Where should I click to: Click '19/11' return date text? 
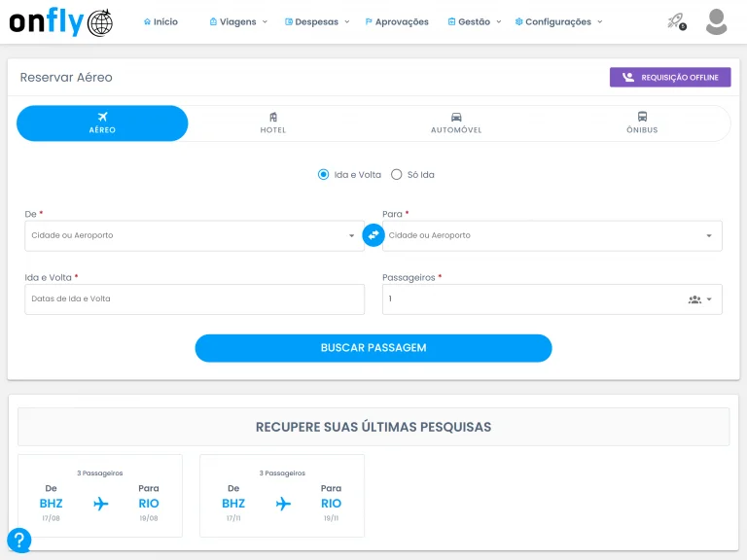[x=331, y=518]
